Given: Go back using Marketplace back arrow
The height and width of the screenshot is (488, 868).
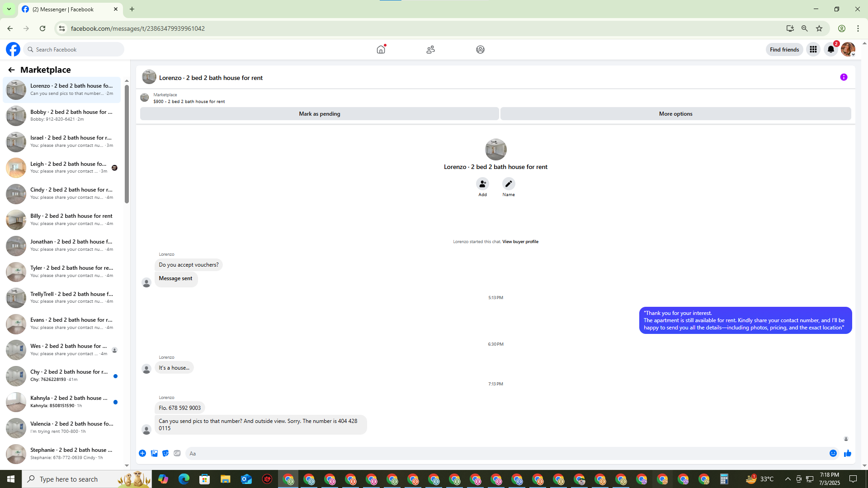Looking at the screenshot, I should click(x=11, y=70).
